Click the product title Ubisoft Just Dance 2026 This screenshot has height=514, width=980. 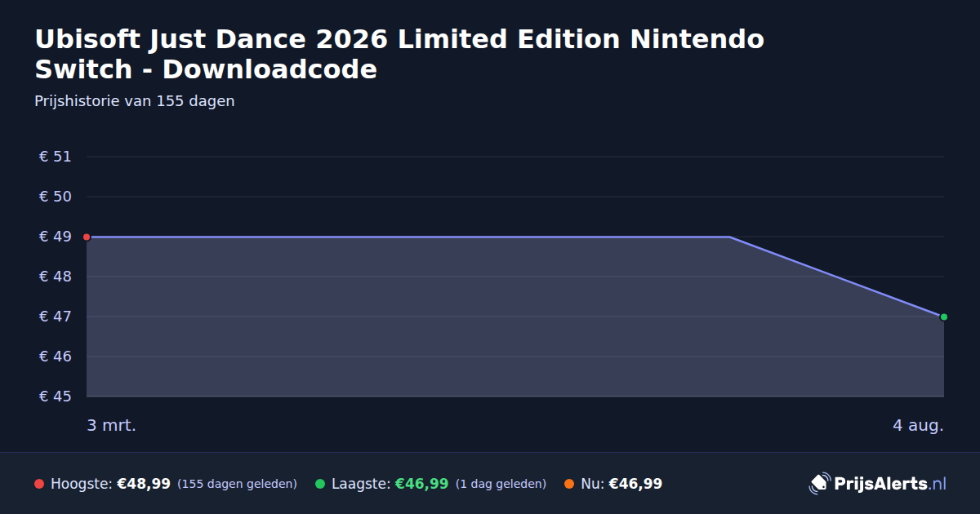400,54
